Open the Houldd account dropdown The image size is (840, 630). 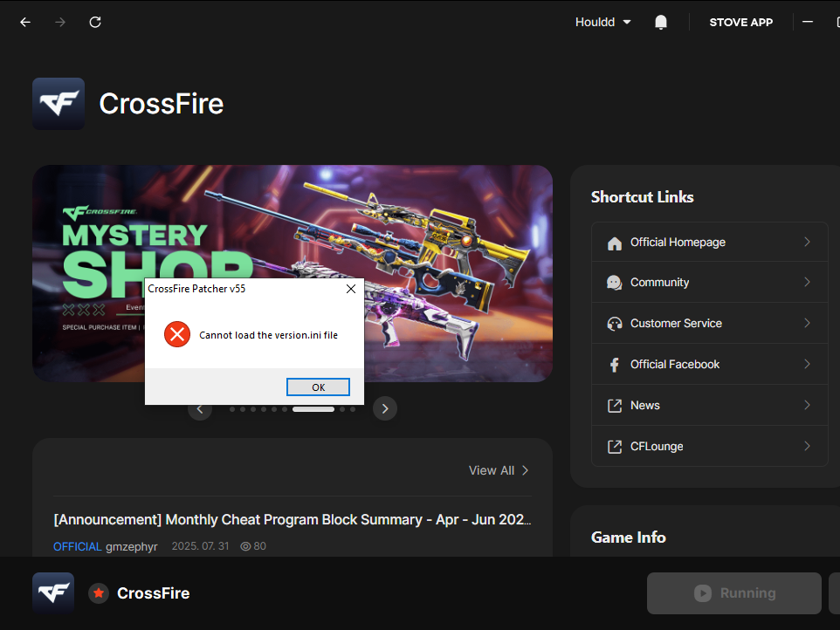coord(602,22)
